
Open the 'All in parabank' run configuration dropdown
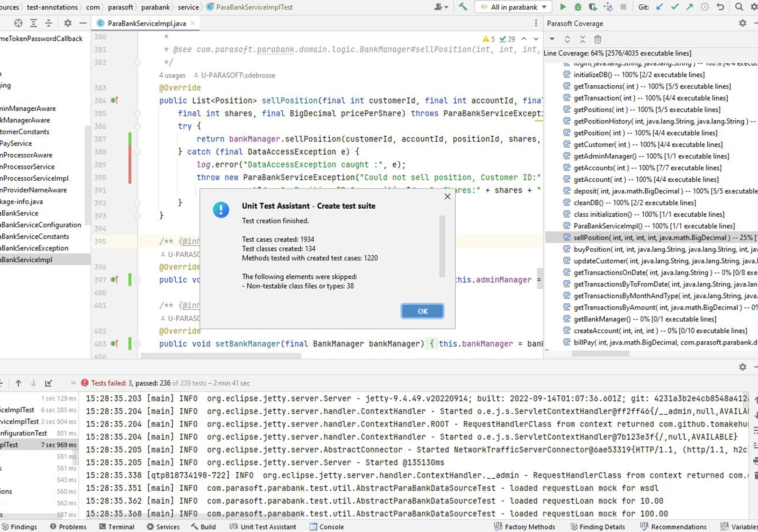[513, 7]
